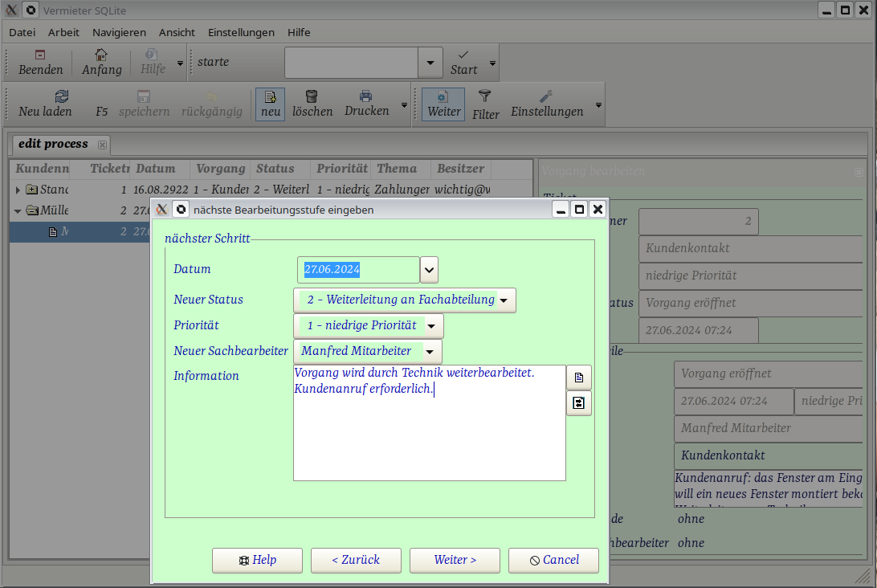
Task: Open the Einstellungen tools icon in toolbar
Action: (546, 96)
